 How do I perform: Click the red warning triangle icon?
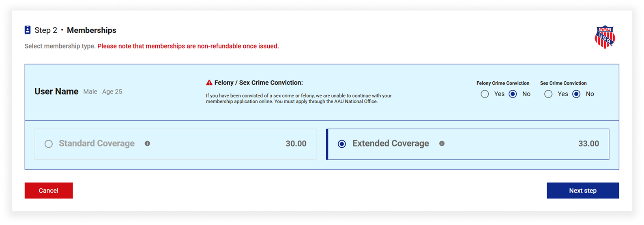click(209, 83)
